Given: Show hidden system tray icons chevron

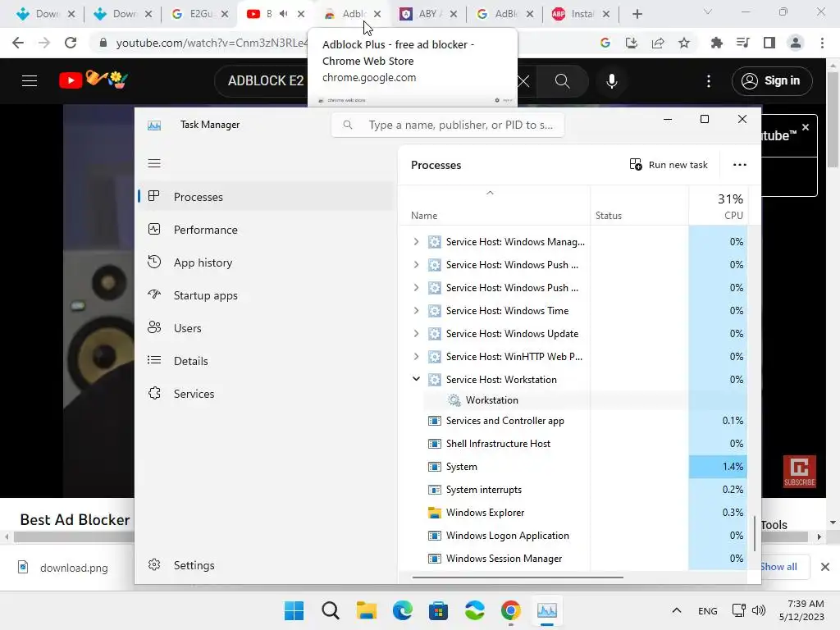Looking at the screenshot, I should pos(677,610).
